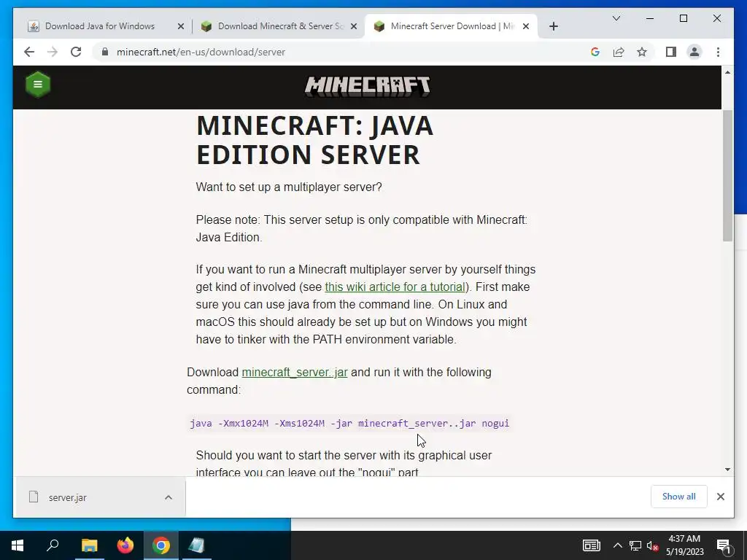
Task: View site information via padlock icon
Action: [x=105, y=52]
